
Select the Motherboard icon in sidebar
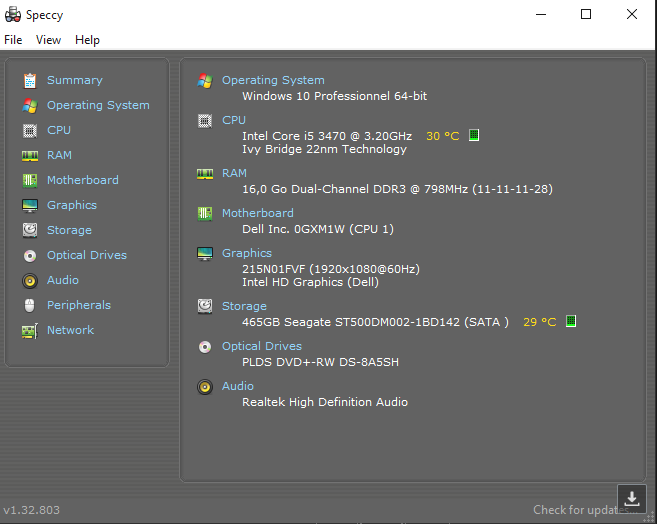pos(29,180)
